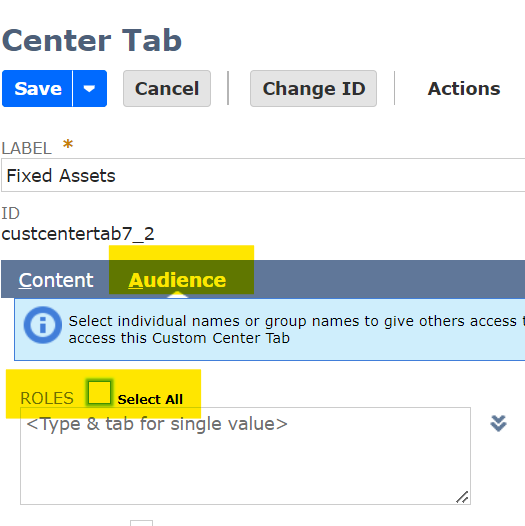Expand the Save button dropdown arrow
Viewport: 525px width, 526px height.
tap(90, 89)
